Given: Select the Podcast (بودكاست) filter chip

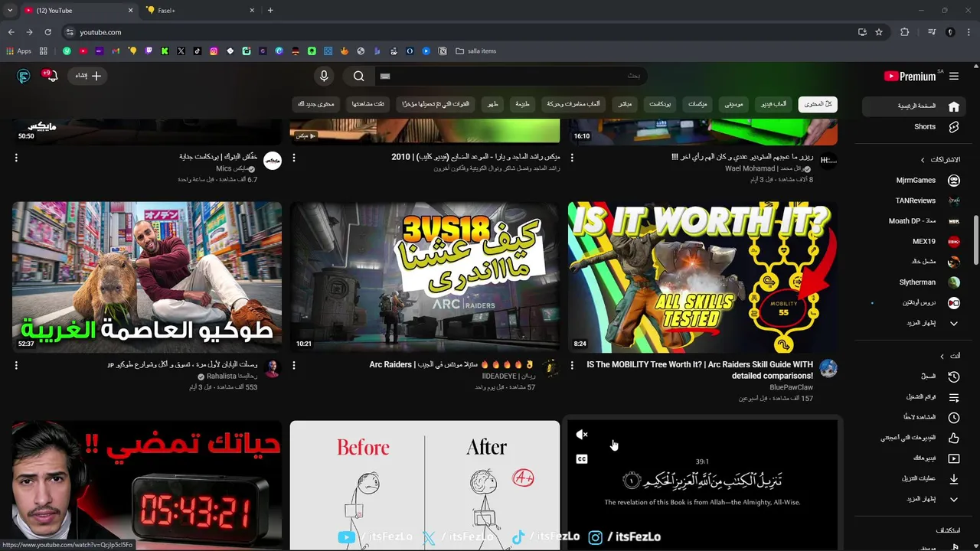Looking at the screenshot, I should coord(660,104).
